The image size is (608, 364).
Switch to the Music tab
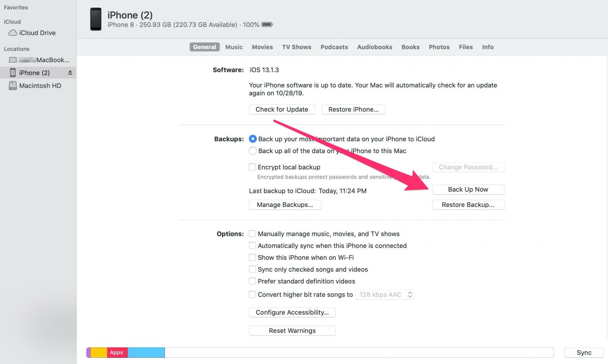234,47
